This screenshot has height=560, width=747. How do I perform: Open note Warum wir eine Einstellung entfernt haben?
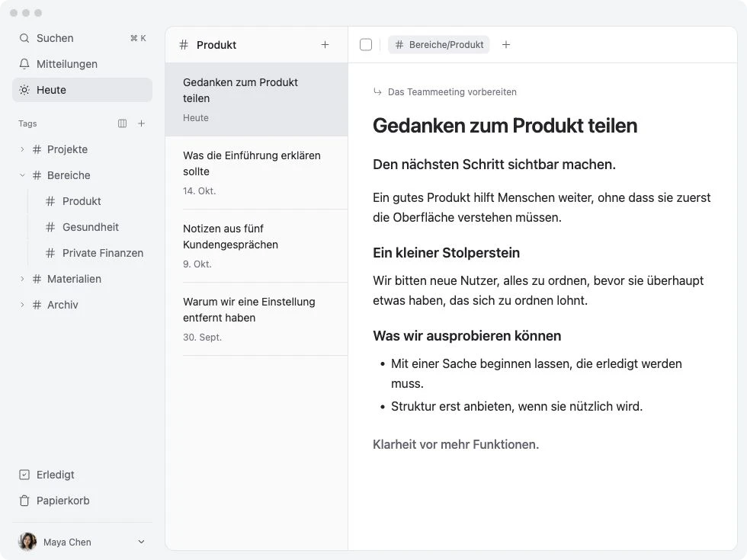256,319
